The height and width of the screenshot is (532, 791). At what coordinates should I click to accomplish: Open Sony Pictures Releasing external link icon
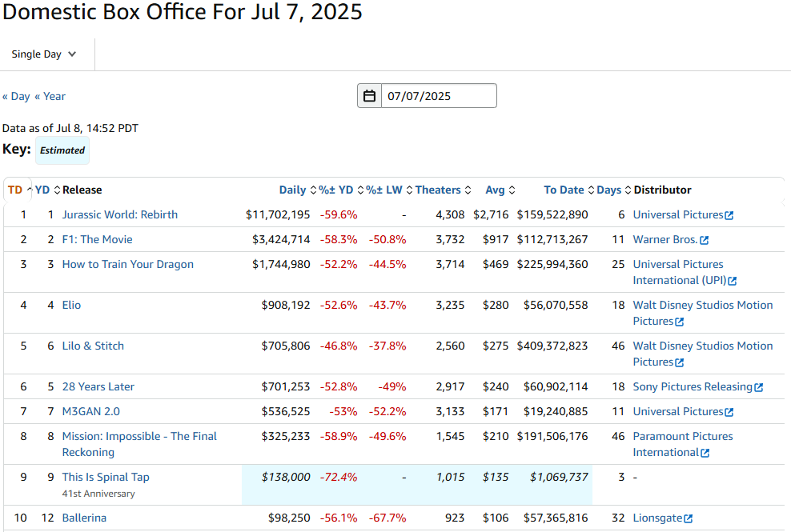pyautogui.click(x=759, y=387)
